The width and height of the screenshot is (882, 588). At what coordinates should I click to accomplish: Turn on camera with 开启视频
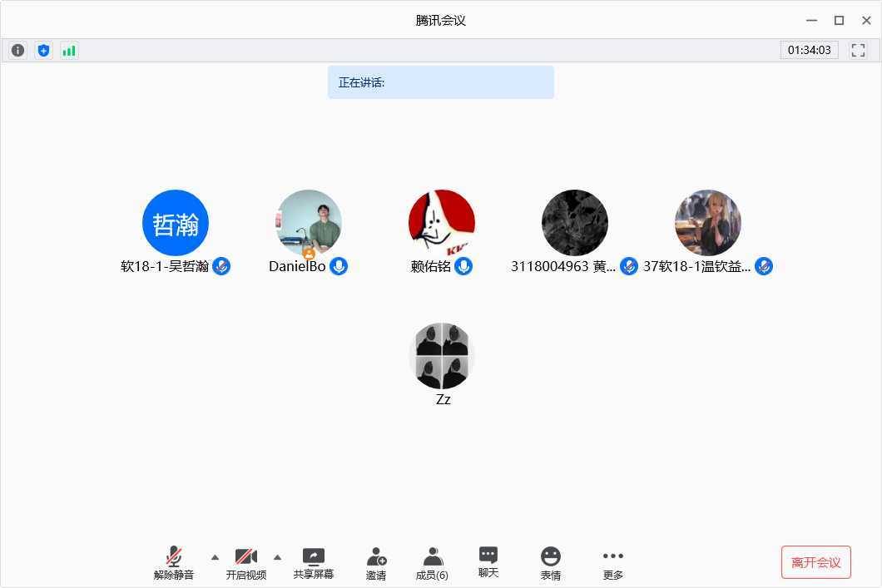(x=245, y=563)
